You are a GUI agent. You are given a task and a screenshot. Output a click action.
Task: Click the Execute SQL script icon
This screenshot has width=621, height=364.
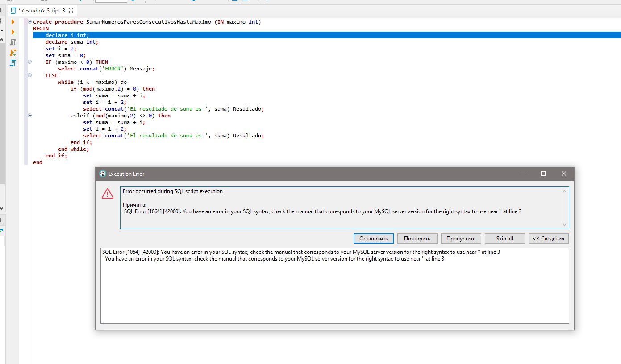13,42
